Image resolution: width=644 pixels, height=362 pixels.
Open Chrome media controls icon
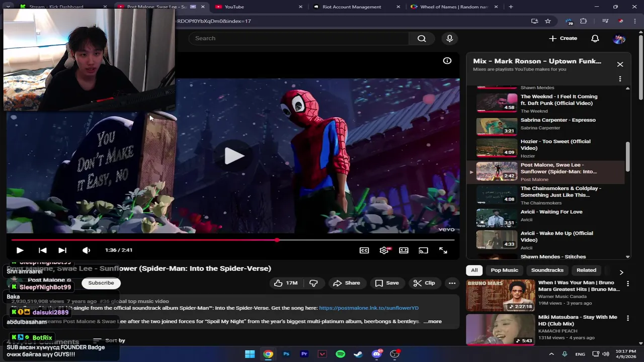605,21
